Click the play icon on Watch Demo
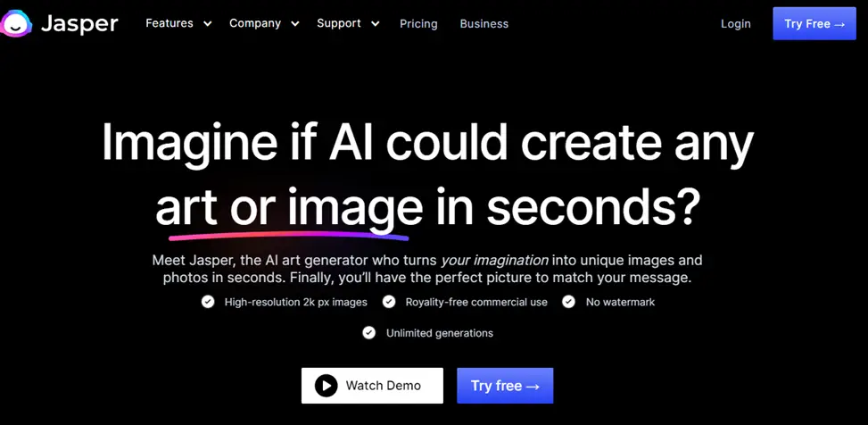Image resolution: width=868 pixels, height=425 pixels. click(326, 386)
